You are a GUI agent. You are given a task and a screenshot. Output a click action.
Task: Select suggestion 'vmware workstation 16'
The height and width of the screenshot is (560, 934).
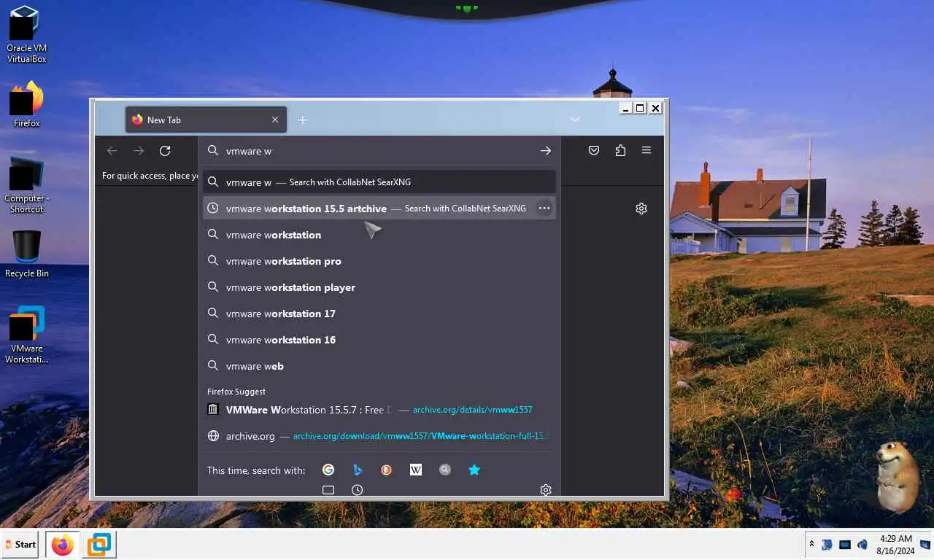[x=379, y=340]
